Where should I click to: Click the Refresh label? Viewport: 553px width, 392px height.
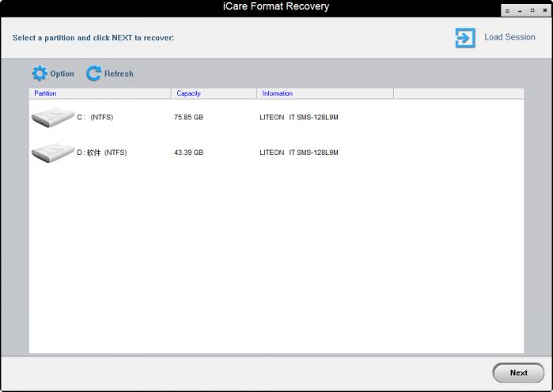pos(119,73)
